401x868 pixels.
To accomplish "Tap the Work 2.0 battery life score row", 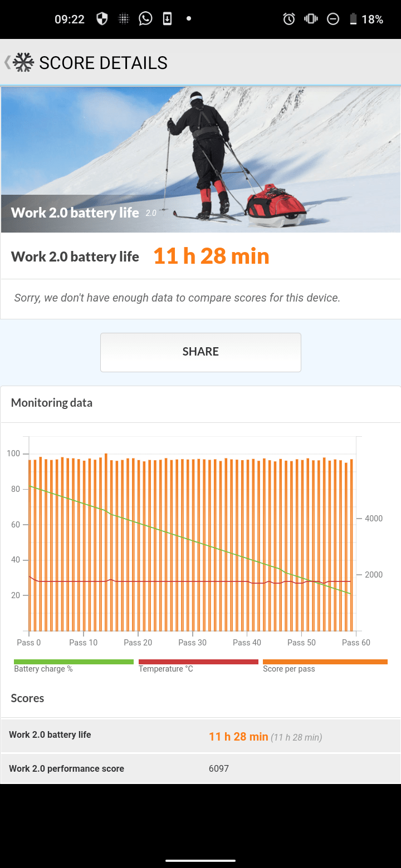I will pyautogui.click(x=200, y=736).
